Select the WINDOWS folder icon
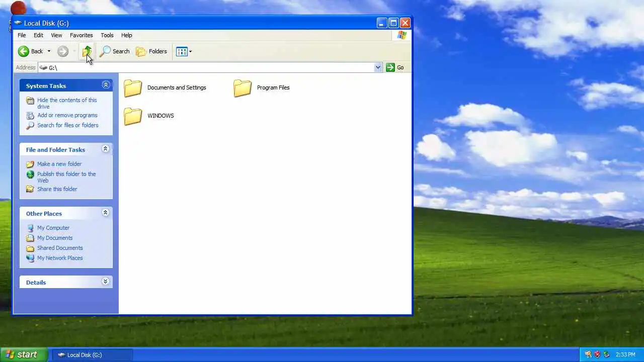 [x=133, y=116]
